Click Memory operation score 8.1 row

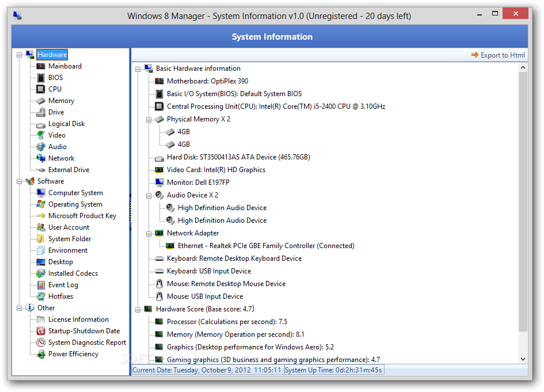[x=235, y=334]
